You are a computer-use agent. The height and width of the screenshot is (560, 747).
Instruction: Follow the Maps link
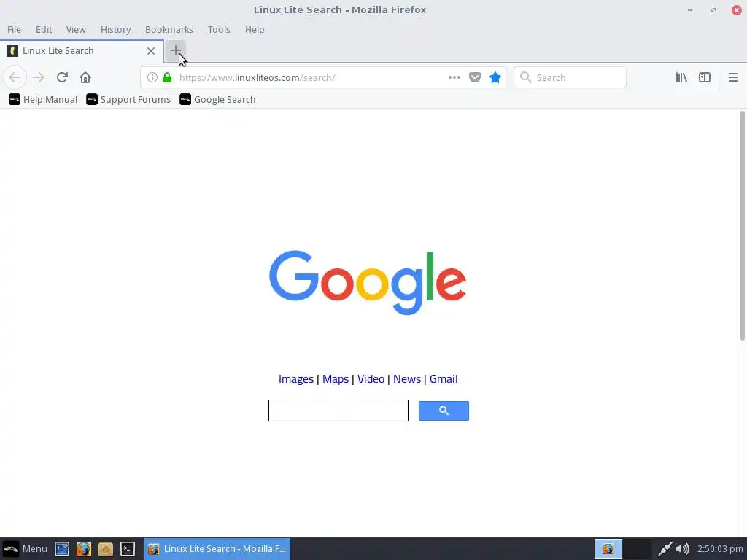[336, 378]
